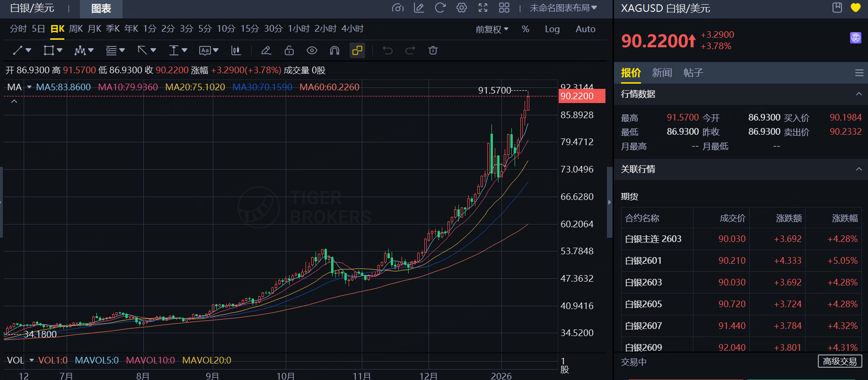
Task: Open the 前复权 adjustment dropdown
Action: [x=492, y=29]
